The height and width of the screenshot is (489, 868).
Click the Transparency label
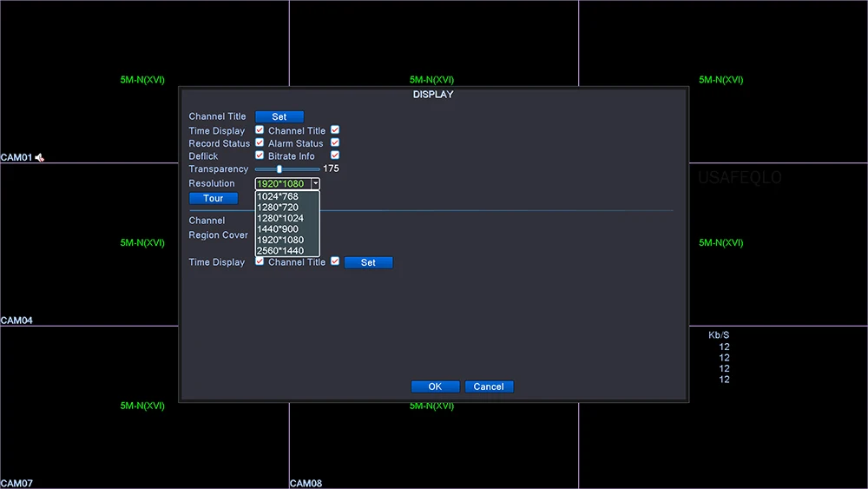tap(218, 169)
